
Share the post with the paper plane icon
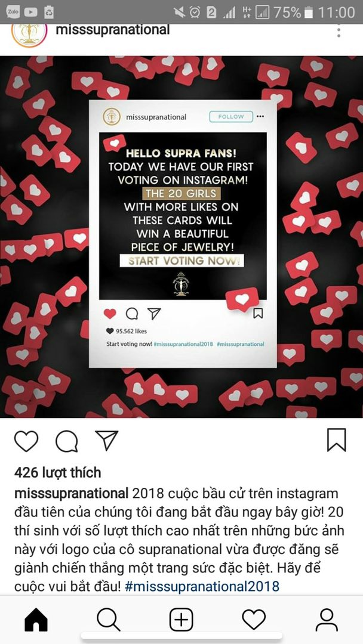tap(106, 440)
